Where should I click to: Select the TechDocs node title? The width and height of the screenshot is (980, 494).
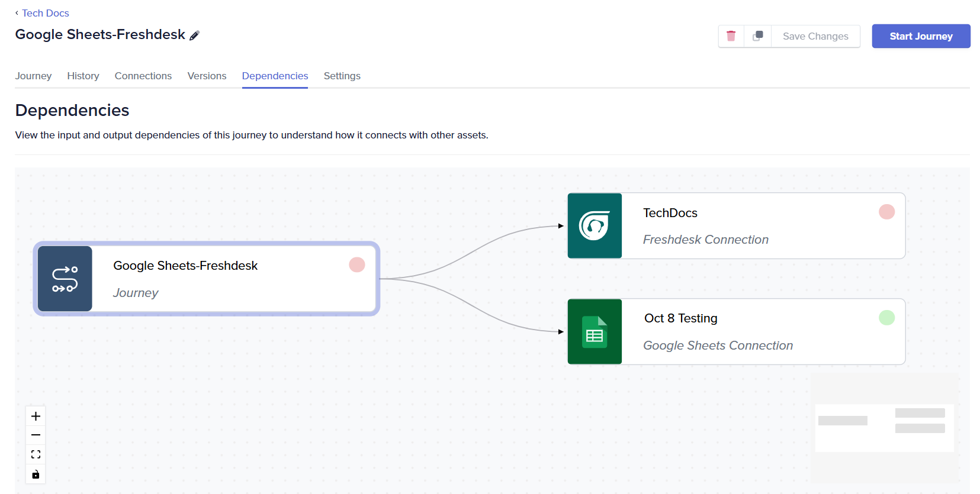(670, 213)
